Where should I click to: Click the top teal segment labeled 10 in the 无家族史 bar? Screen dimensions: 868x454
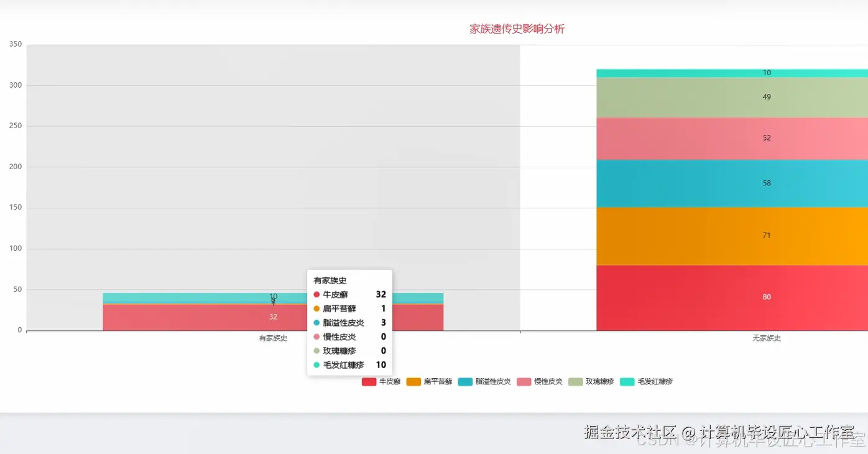(732, 73)
